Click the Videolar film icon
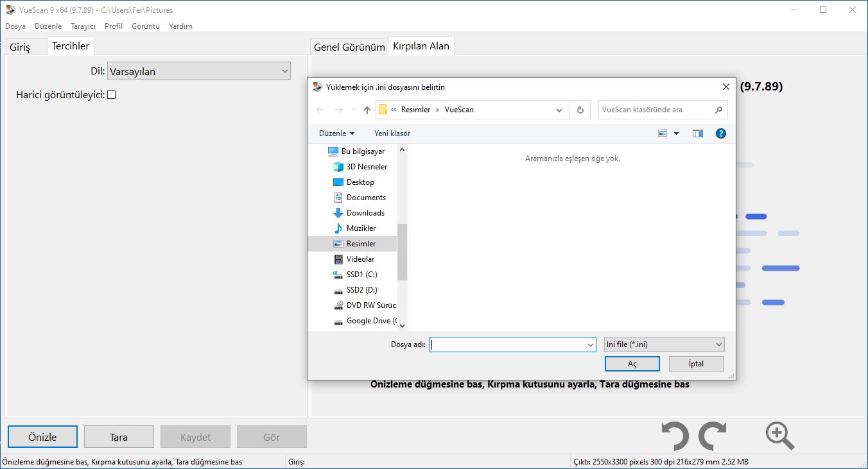Viewport: 868px width, 469px height. pyautogui.click(x=338, y=259)
